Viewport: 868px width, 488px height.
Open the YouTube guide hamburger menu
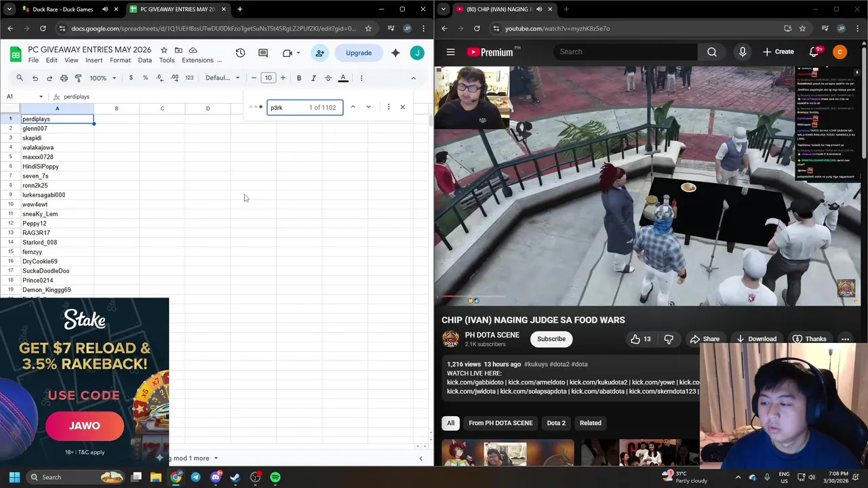click(451, 52)
